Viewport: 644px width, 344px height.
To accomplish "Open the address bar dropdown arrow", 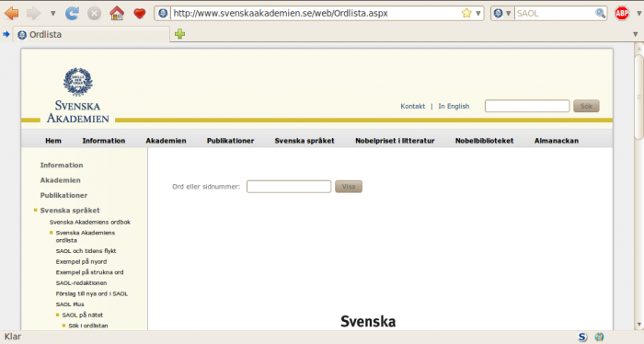I will coord(478,14).
